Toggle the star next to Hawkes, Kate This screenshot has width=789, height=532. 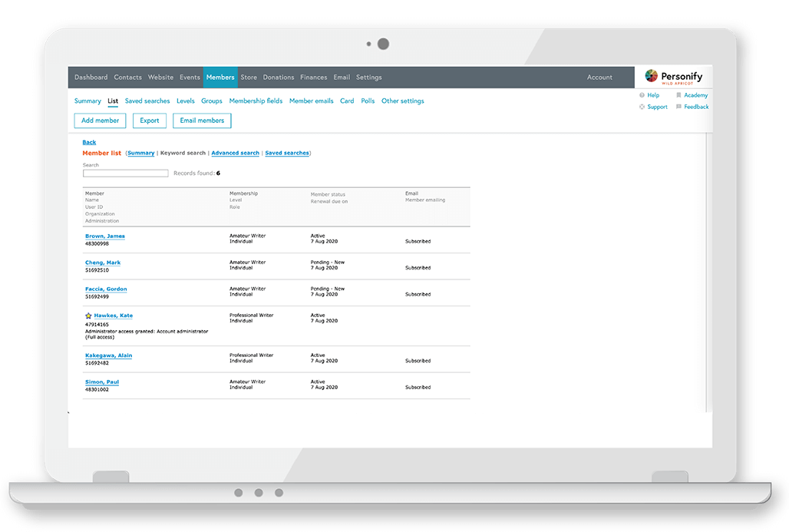tap(87, 315)
